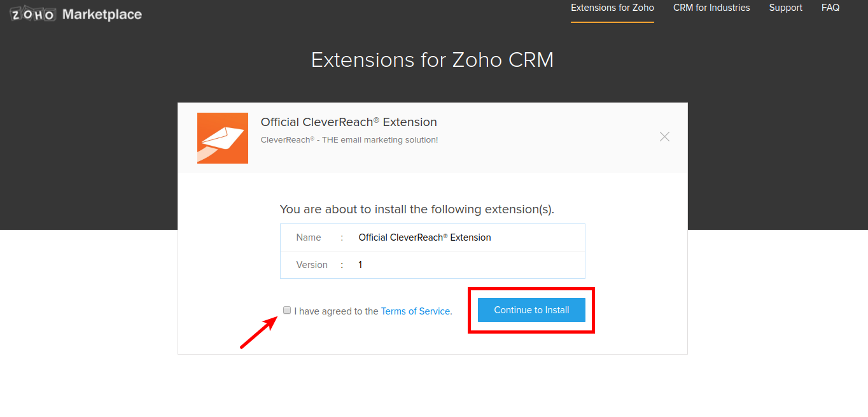
Task: Select the extension name value in the table
Action: pyautogui.click(x=424, y=237)
